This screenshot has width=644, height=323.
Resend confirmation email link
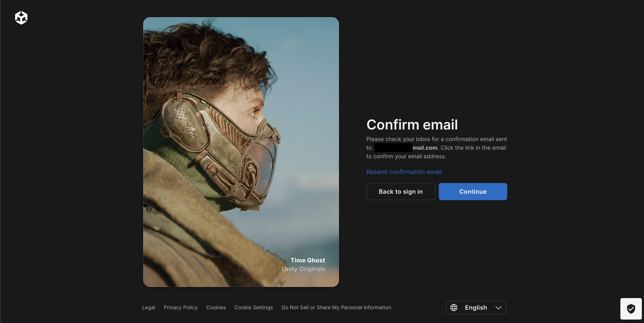(x=404, y=172)
